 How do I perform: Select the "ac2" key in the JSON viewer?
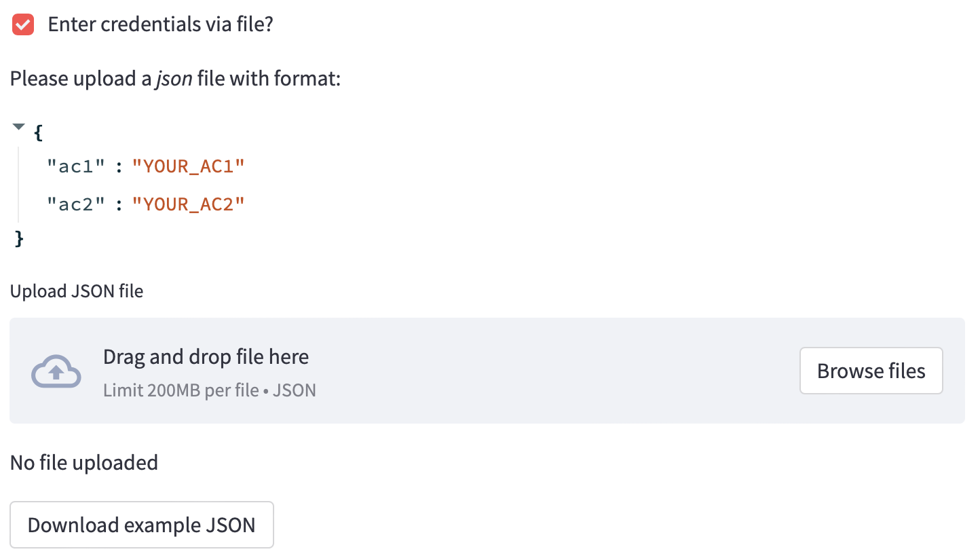click(x=77, y=204)
